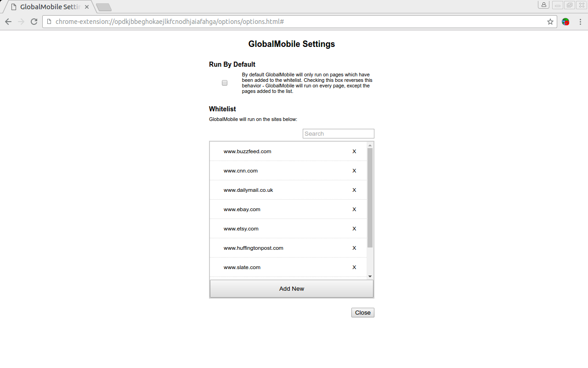The width and height of the screenshot is (588, 368).
Task: Remove www.ebay.com from the whitelist
Action: click(x=354, y=209)
